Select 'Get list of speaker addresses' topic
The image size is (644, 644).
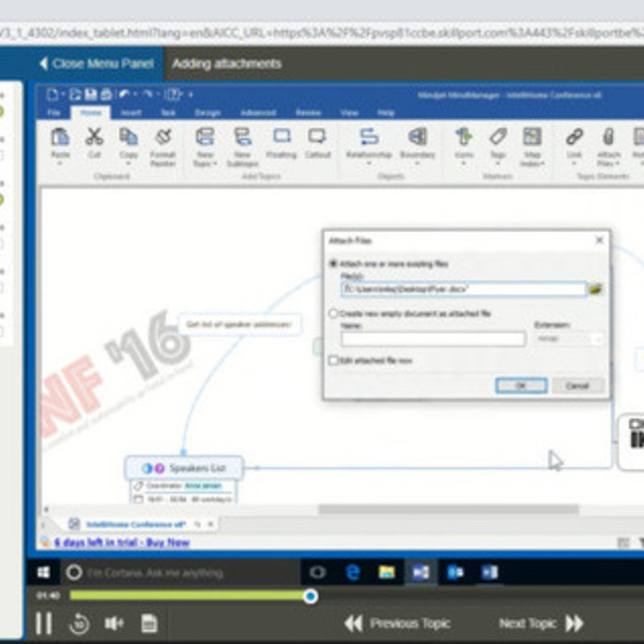(x=239, y=324)
